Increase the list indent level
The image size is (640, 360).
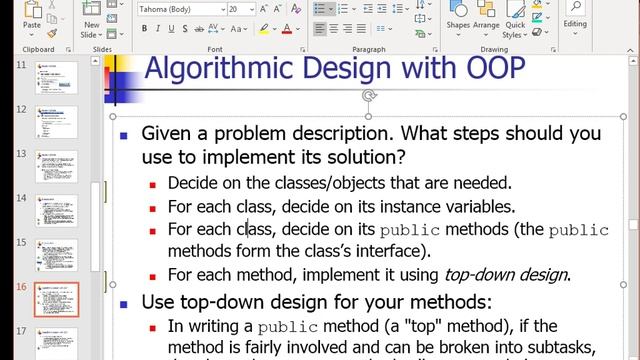(382, 9)
